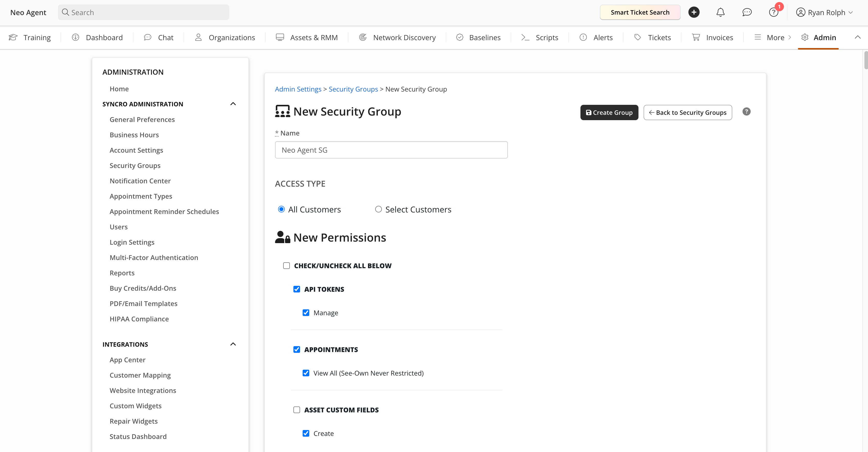Click the Neo Agent brand name

(x=28, y=13)
